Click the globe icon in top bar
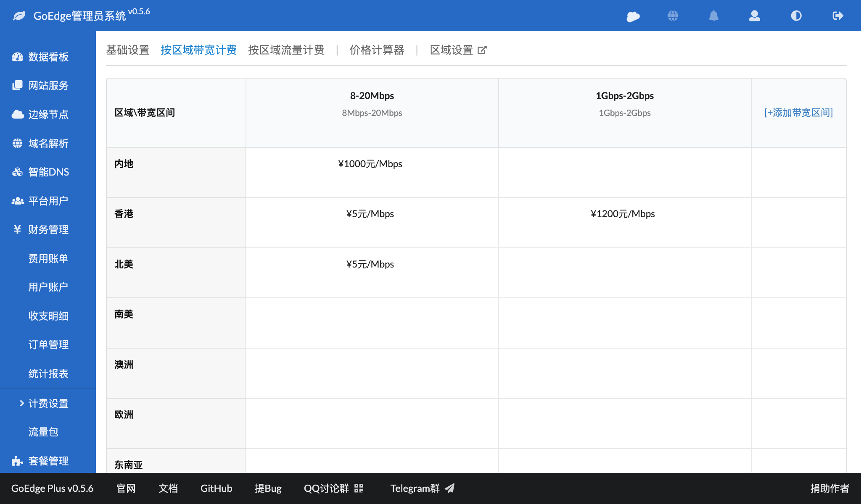 (673, 16)
